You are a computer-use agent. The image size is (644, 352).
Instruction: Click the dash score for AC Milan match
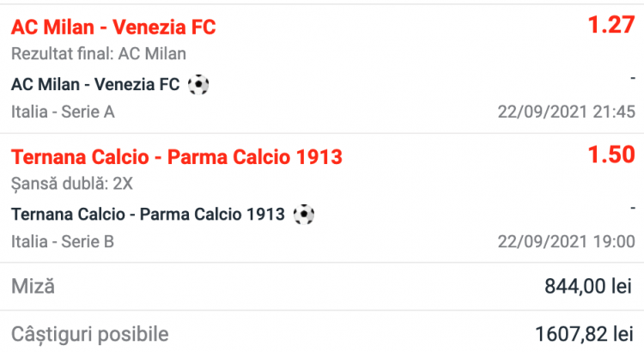pos(631,79)
